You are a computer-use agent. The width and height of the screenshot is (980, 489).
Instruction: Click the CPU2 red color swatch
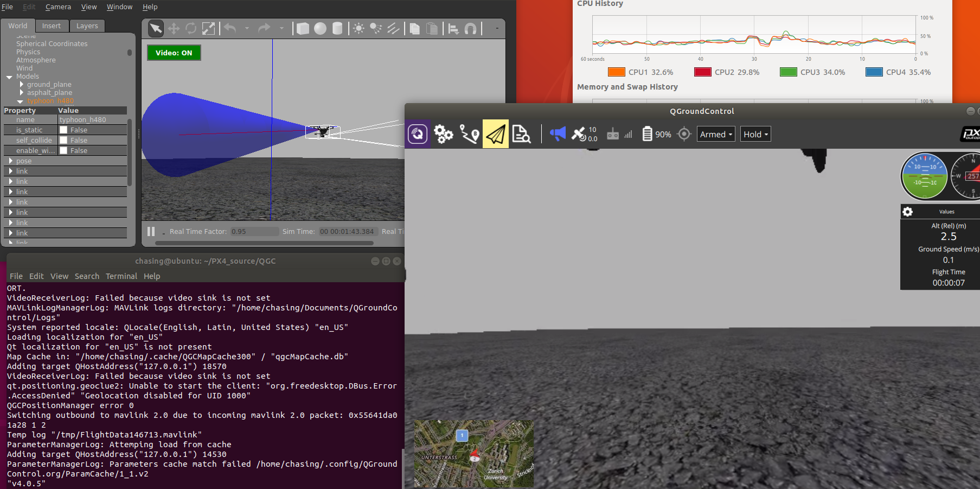[703, 72]
